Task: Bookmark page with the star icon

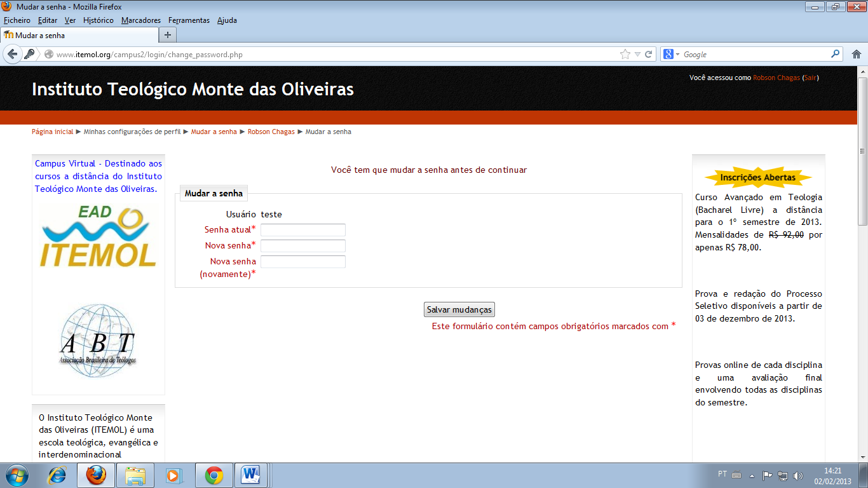Action: [x=625, y=55]
